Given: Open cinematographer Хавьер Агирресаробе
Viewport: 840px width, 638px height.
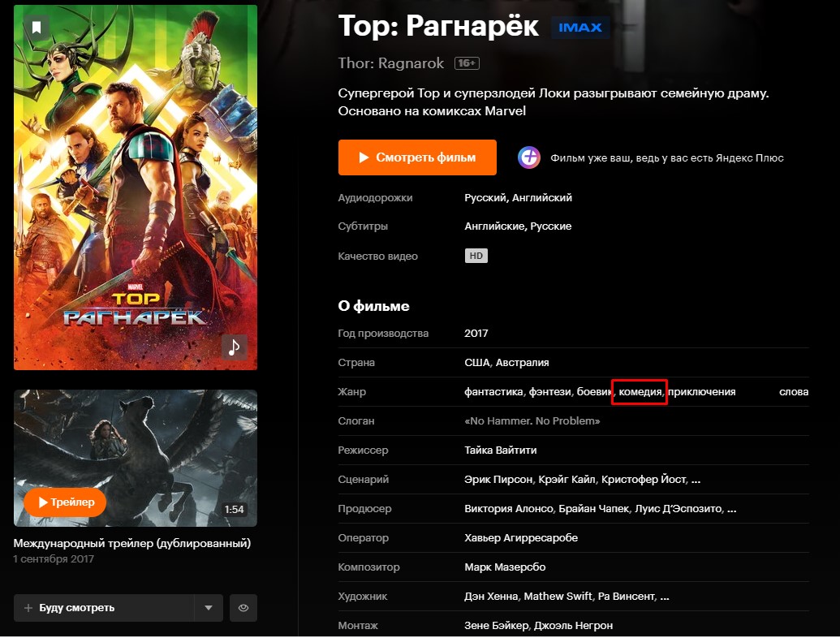Looking at the screenshot, I should 521,538.
